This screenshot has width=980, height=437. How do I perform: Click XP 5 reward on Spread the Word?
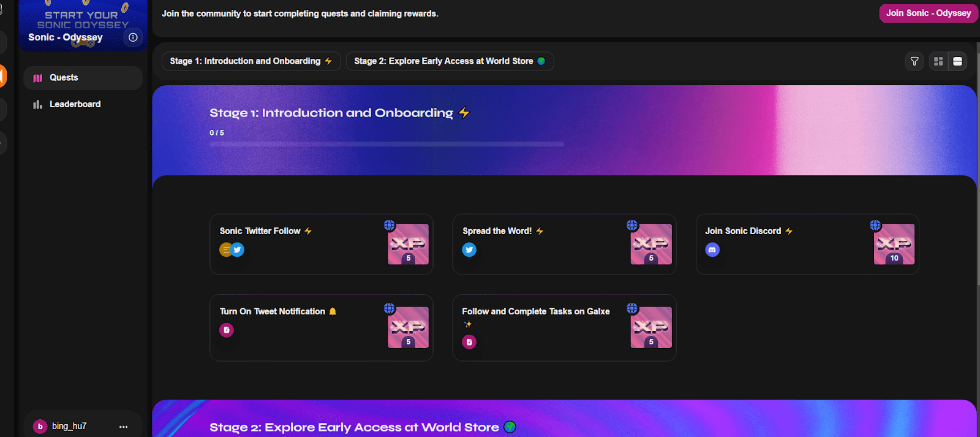tap(651, 244)
